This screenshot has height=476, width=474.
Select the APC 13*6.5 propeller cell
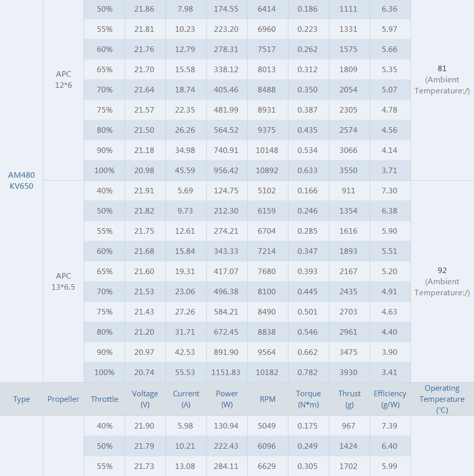[x=64, y=282]
